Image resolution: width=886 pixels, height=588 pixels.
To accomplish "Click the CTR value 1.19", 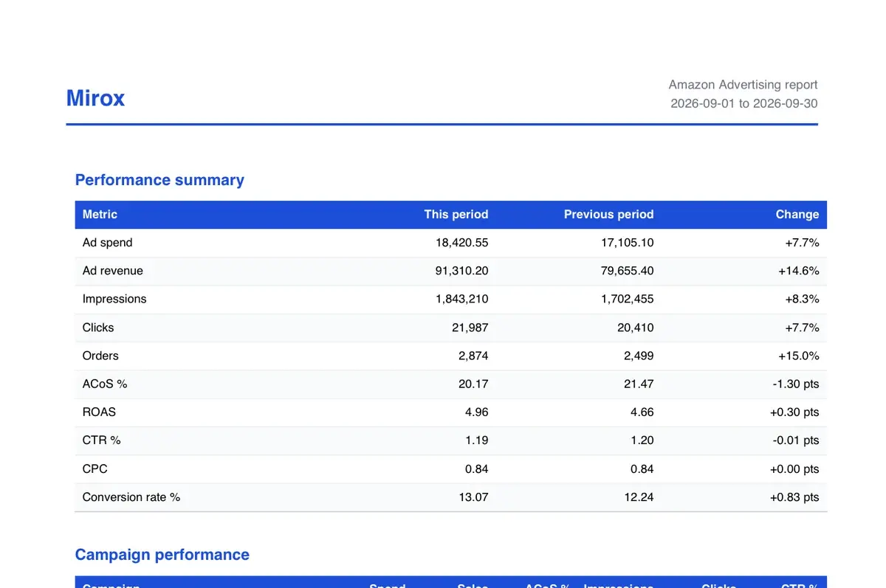I will coord(477,440).
